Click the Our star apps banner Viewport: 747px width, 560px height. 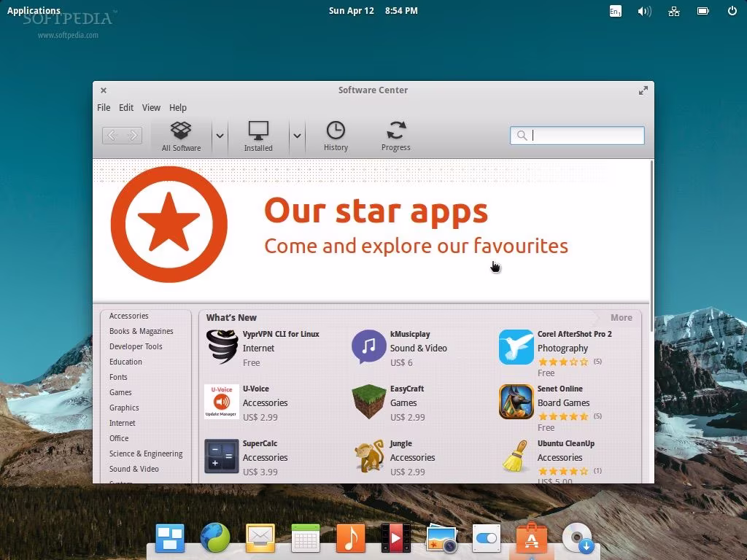click(x=371, y=231)
